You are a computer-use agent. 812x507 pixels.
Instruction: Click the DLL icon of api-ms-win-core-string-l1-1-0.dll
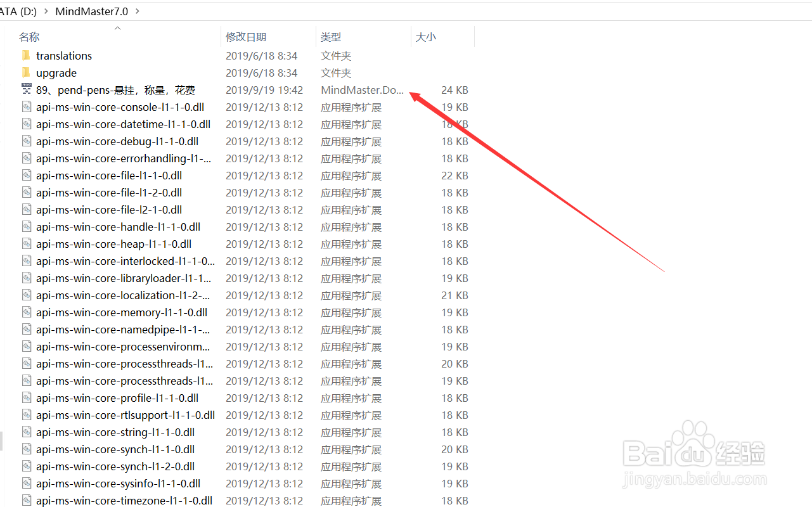point(26,432)
